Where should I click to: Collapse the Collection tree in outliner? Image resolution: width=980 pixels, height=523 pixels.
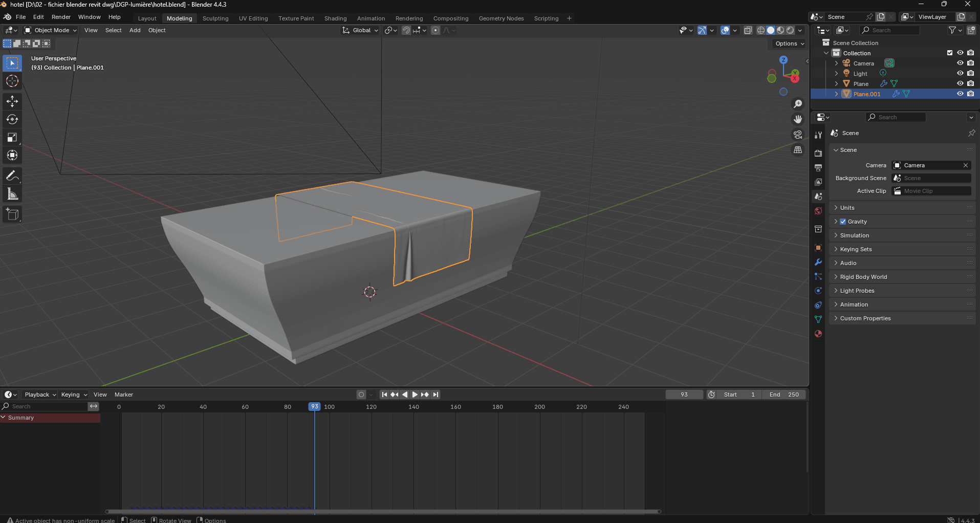826,53
